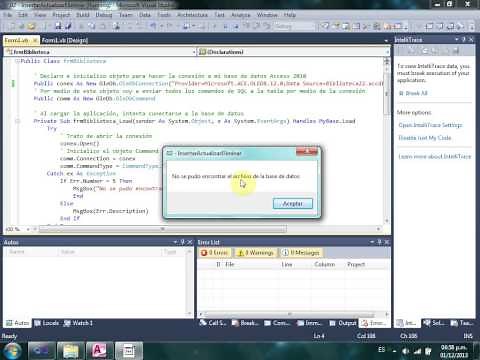Switch to the Form1.vb [Design] tab

point(65,40)
